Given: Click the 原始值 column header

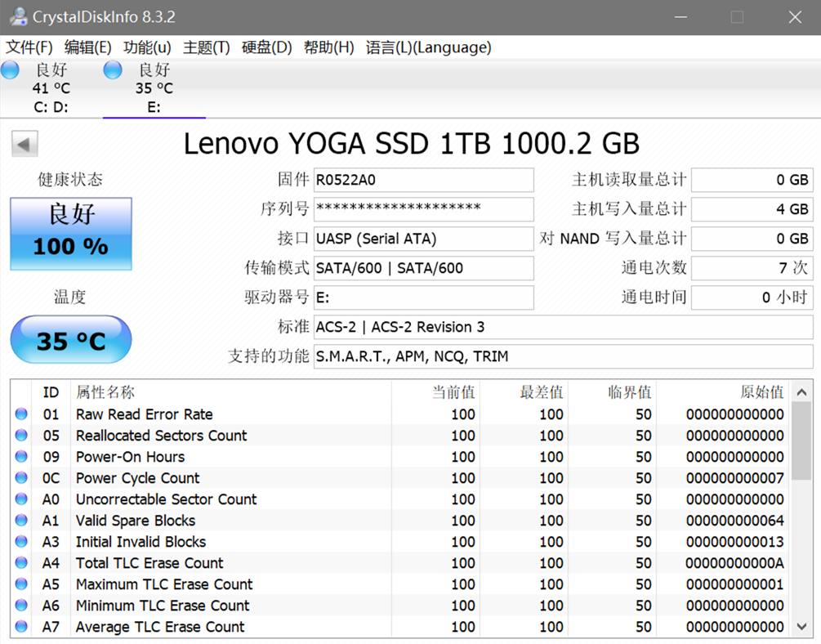Looking at the screenshot, I should pos(723,392).
